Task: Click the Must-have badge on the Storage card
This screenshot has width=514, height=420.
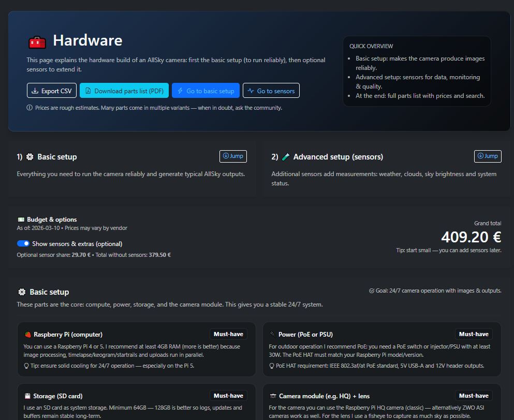Action: coord(228,395)
